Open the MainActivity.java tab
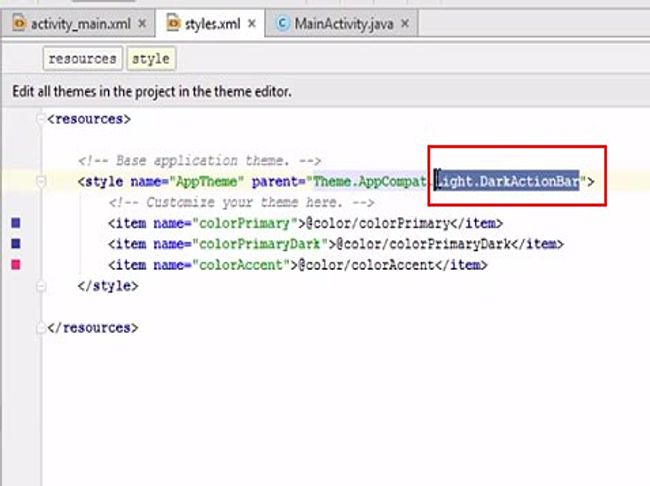Viewport: 650px width, 486px height. click(344, 24)
